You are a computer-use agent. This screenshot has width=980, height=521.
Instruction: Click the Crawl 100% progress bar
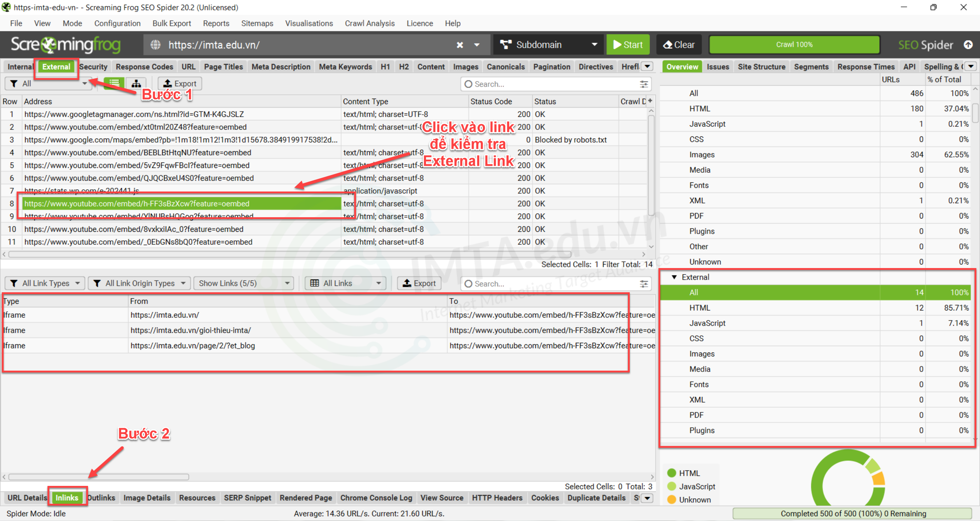(794, 44)
